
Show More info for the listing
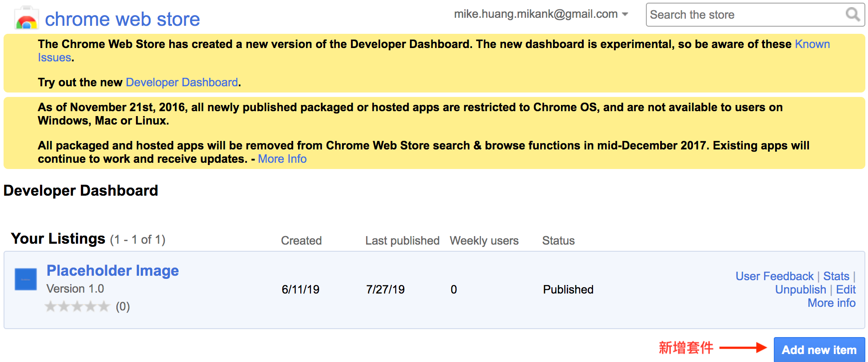832,303
